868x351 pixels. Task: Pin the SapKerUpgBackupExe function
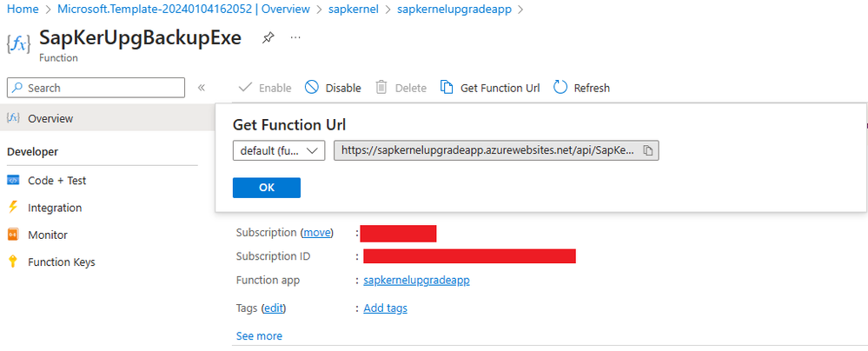[x=268, y=38]
